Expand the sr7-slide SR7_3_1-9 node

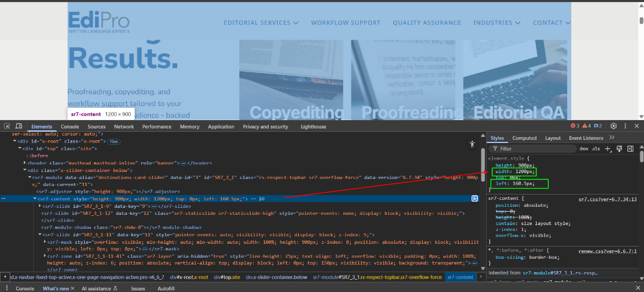tap(40, 206)
